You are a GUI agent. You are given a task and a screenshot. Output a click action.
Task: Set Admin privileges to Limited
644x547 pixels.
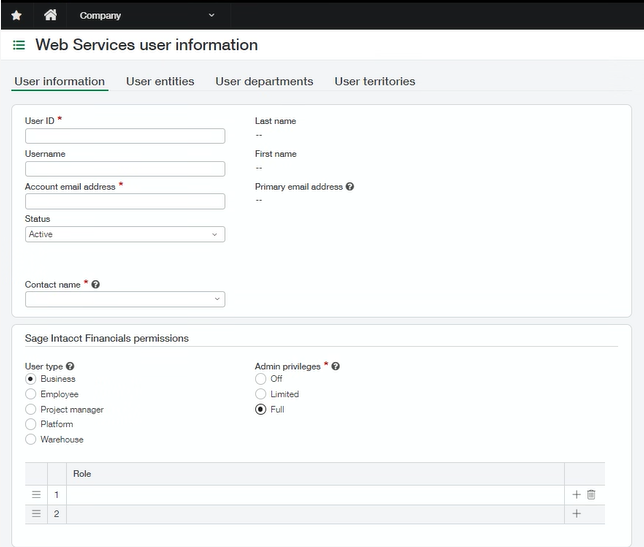[x=260, y=394]
